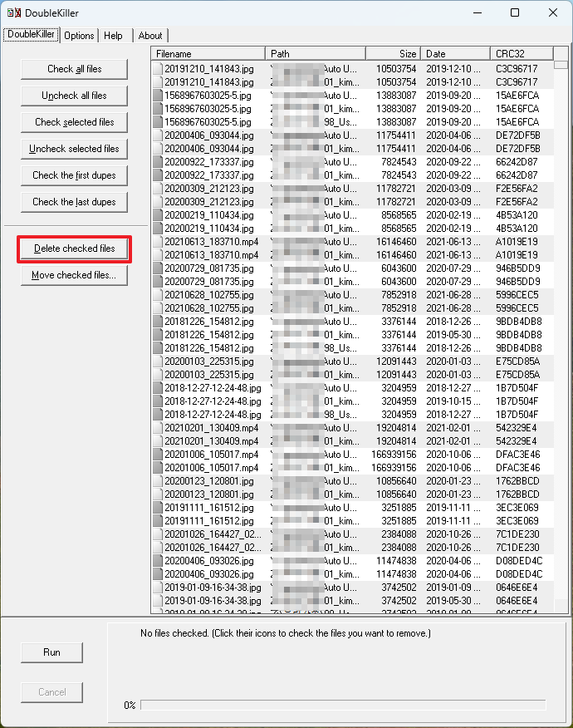This screenshot has width=573, height=728.
Task: Select the 2019-10-15 date cell
Action: pyautogui.click(x=453, y=401)
